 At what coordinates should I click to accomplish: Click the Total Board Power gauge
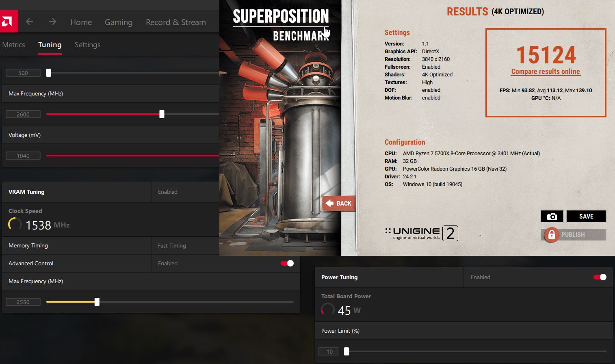[328, 310]
